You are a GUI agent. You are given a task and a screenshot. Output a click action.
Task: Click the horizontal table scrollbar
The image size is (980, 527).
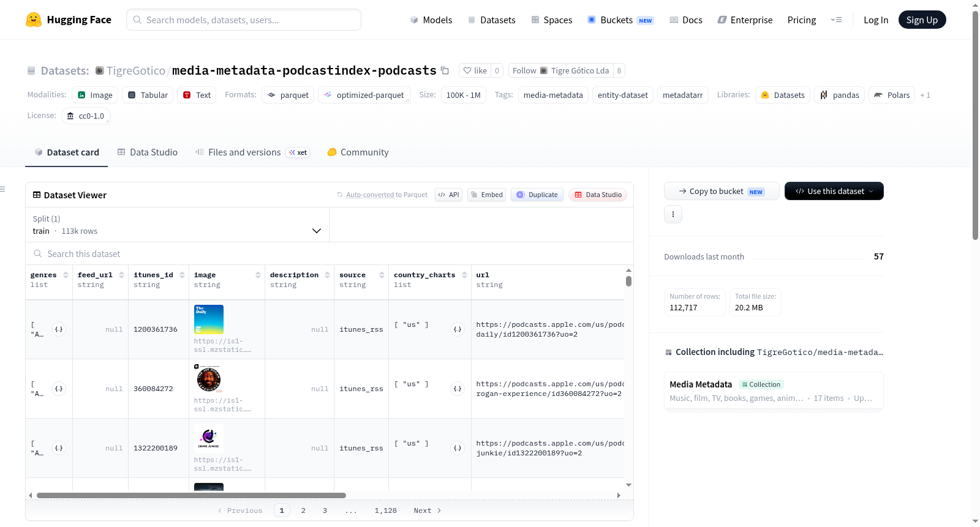tap(191, 495)
